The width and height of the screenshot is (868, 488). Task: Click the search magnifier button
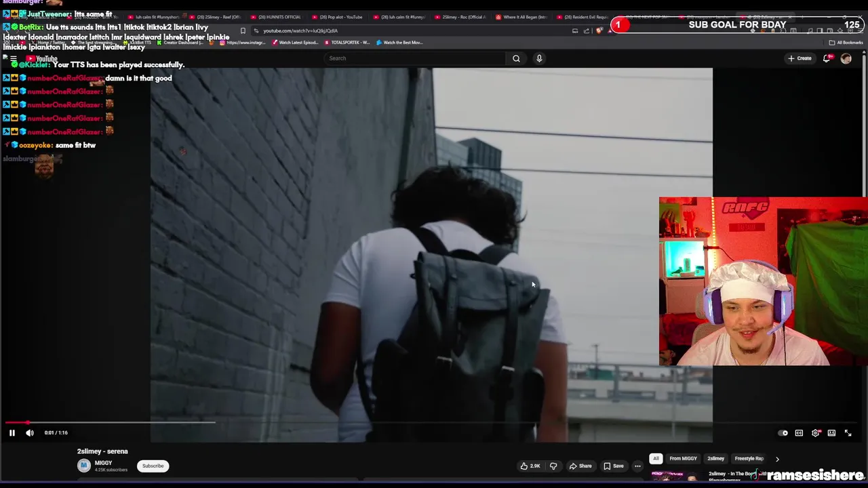pos(516,58)
